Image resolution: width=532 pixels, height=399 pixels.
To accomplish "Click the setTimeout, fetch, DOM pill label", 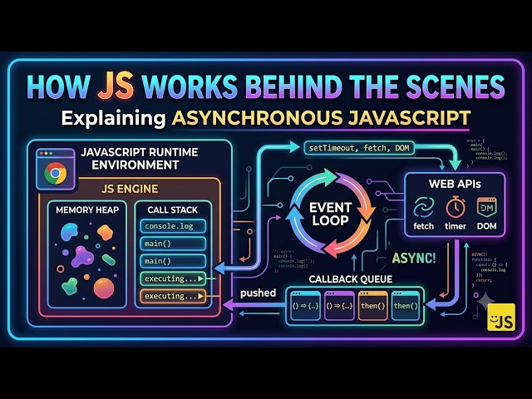I will 359,148.
